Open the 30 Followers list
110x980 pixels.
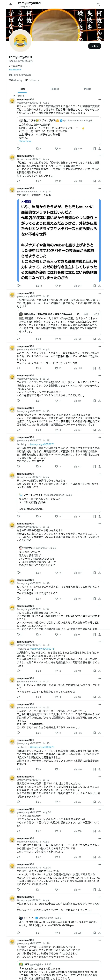pyautogui.click(x=32, y=80)
